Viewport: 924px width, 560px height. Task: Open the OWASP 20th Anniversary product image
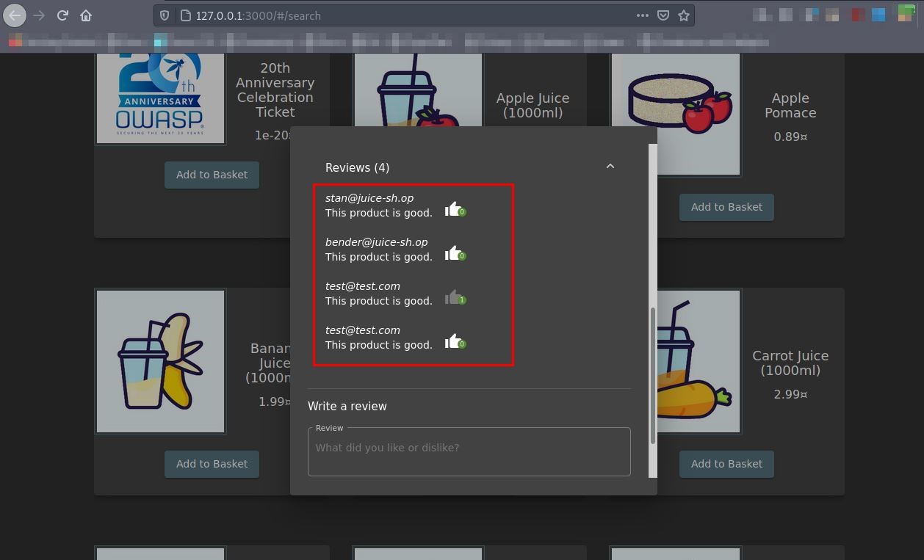click(x=160, y=97)
